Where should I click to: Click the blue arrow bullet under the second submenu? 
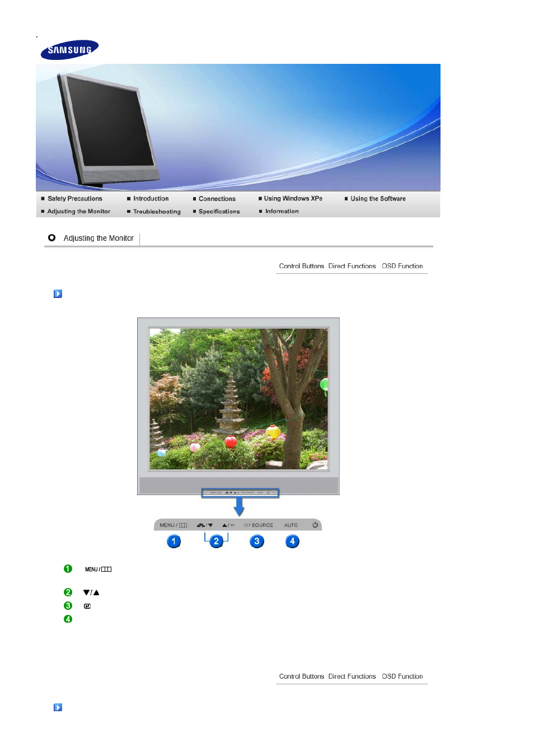click(x=58, y=707)
